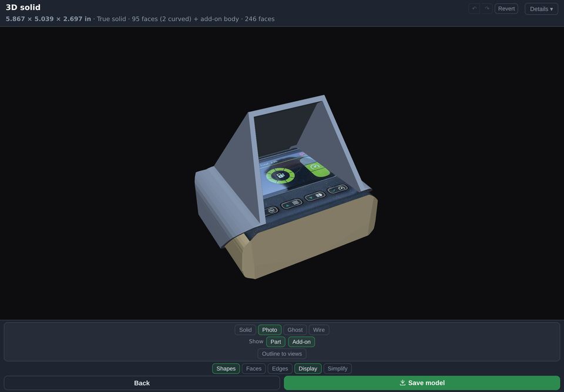Click the redo arrow icon
Screen dimensions: 564x392
[487, 9]
